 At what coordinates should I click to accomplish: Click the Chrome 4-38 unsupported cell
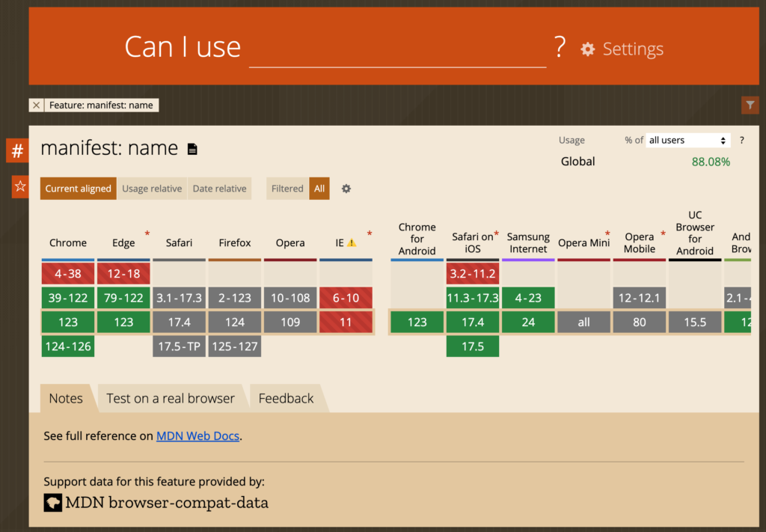point(68,274)
